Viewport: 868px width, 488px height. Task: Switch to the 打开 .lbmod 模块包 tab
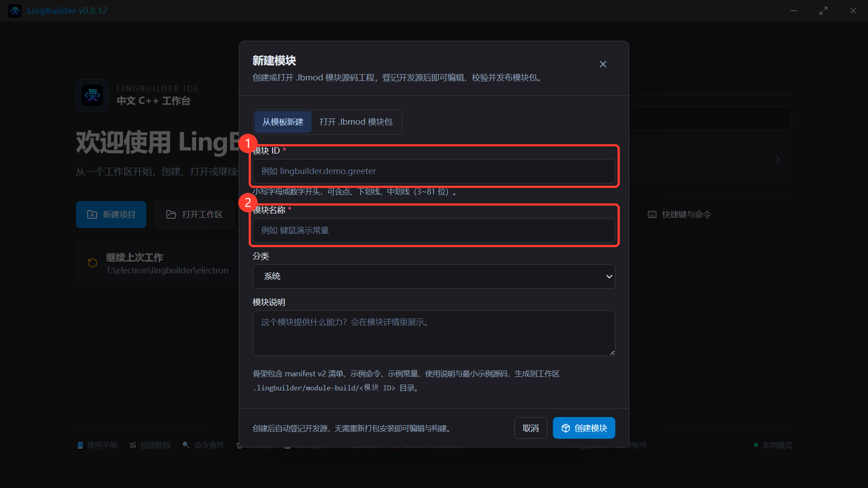pyautogui.click(x=356, y=122)
